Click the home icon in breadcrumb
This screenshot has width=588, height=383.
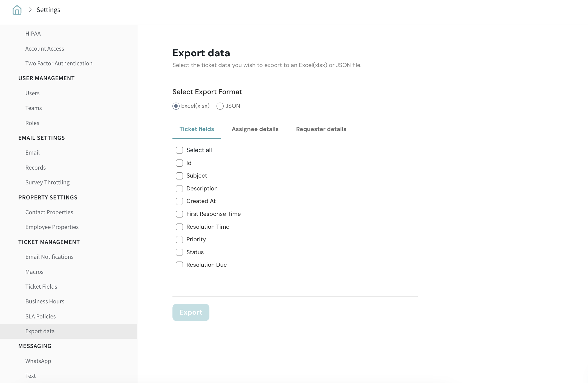[x=17, y=10]
